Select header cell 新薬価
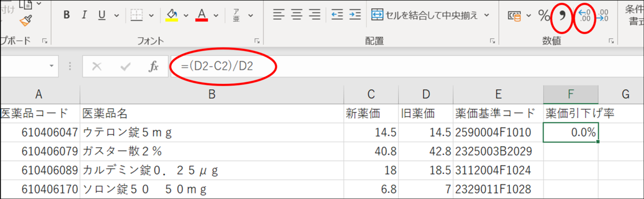 [371, 113]
